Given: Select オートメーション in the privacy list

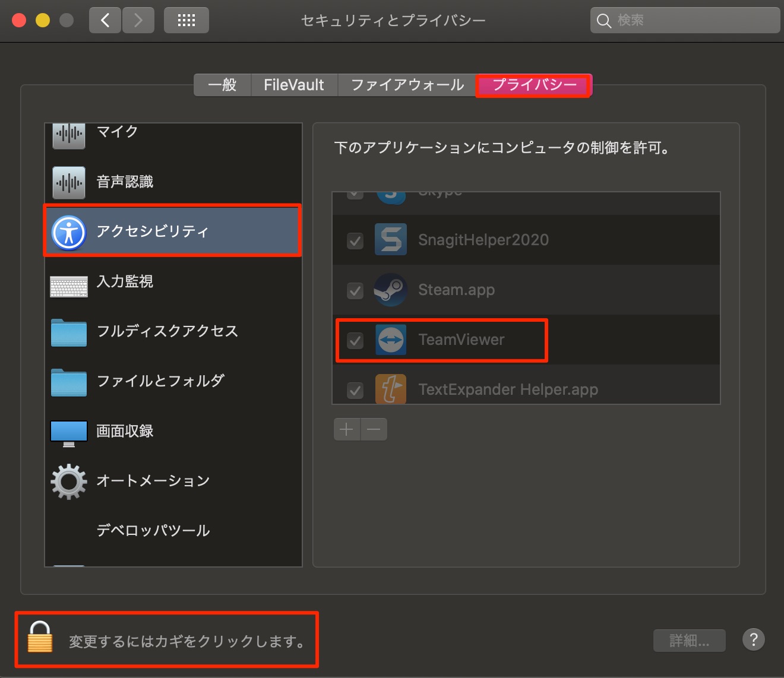Looking at the screenshot, I should tap(173, 481).
